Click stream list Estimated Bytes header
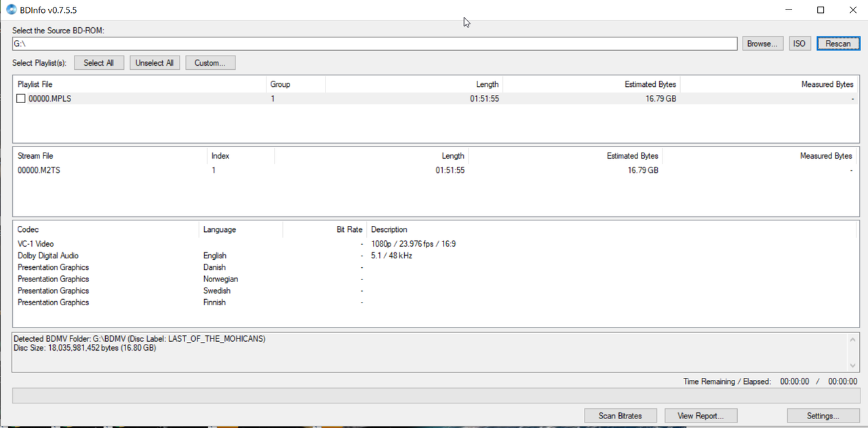 [566, 155]
